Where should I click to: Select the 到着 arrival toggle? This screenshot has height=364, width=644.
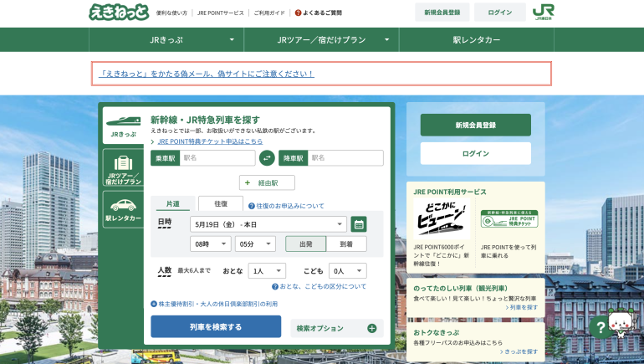[x=346, y=244]
